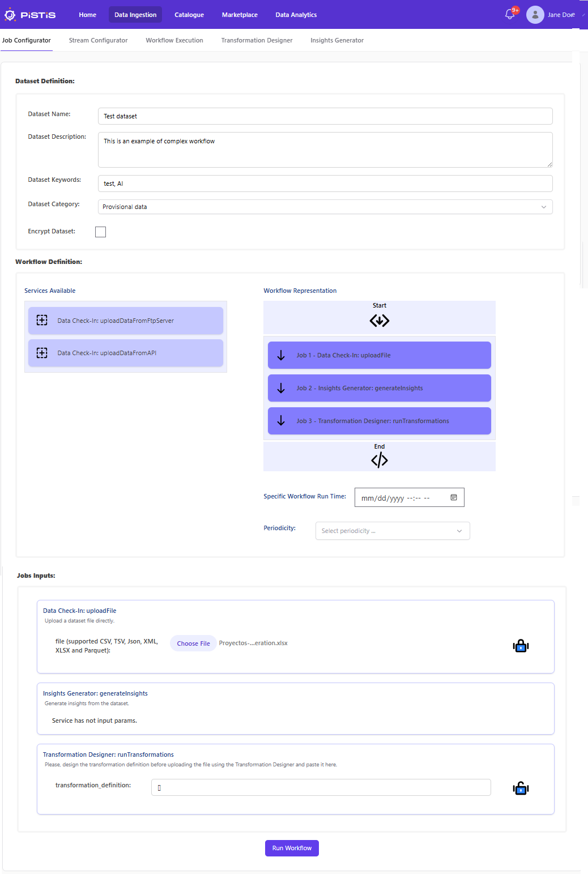Click the Specific Workflow Run Time field

point(410,497)
